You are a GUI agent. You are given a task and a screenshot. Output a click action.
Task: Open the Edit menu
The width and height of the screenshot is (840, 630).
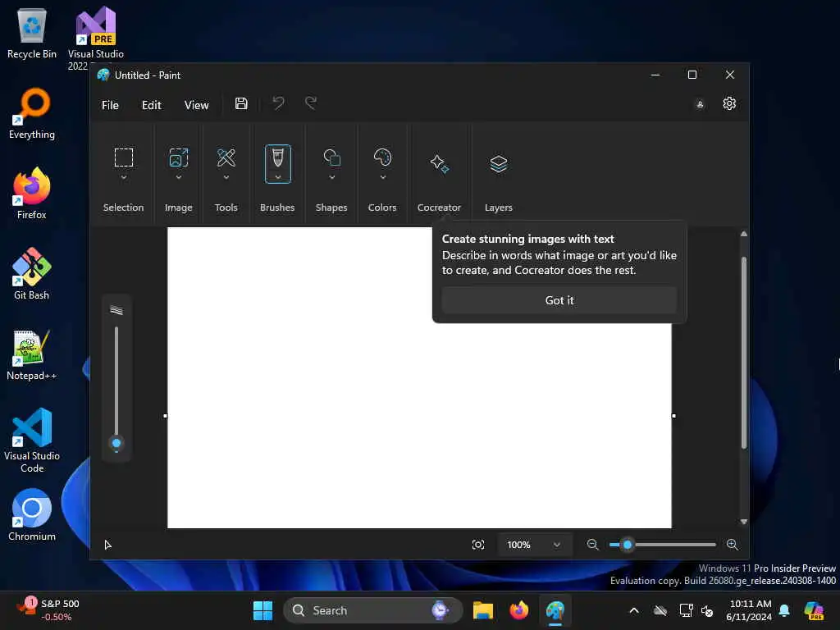pos(152,105)
